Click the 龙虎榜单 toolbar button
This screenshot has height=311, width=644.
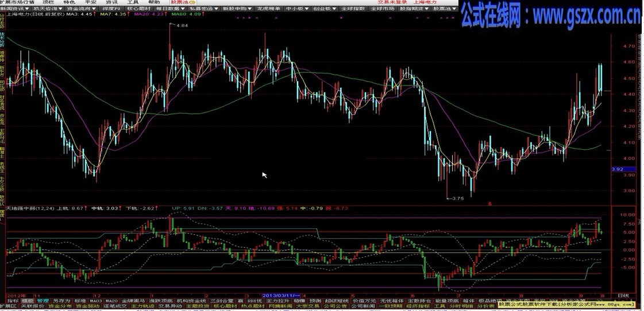pyautogui.click(x=268, y=8)
